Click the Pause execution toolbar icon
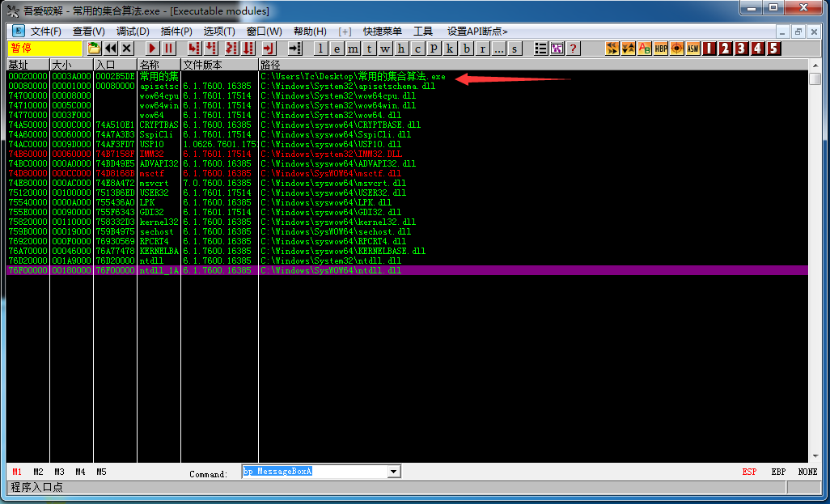 pos(168,49)
